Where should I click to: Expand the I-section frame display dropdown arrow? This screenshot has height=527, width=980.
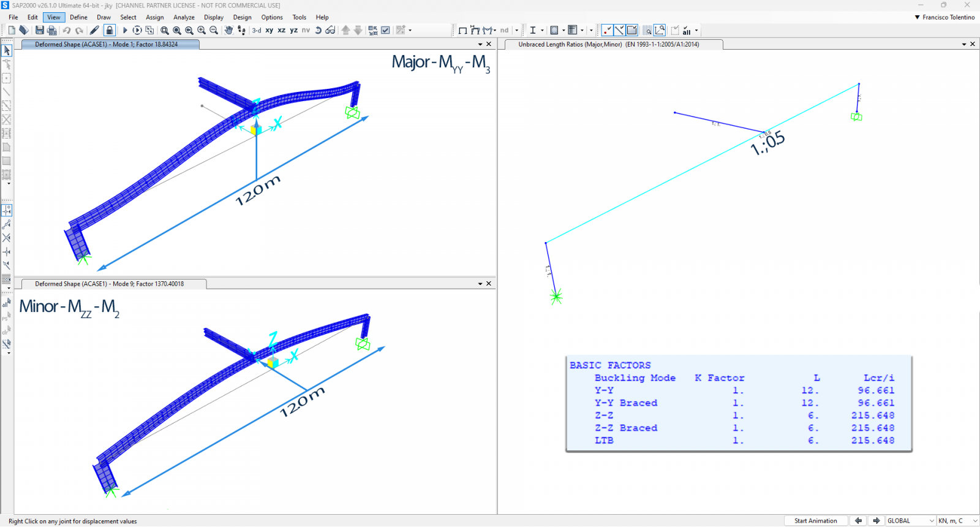[542, 30]
